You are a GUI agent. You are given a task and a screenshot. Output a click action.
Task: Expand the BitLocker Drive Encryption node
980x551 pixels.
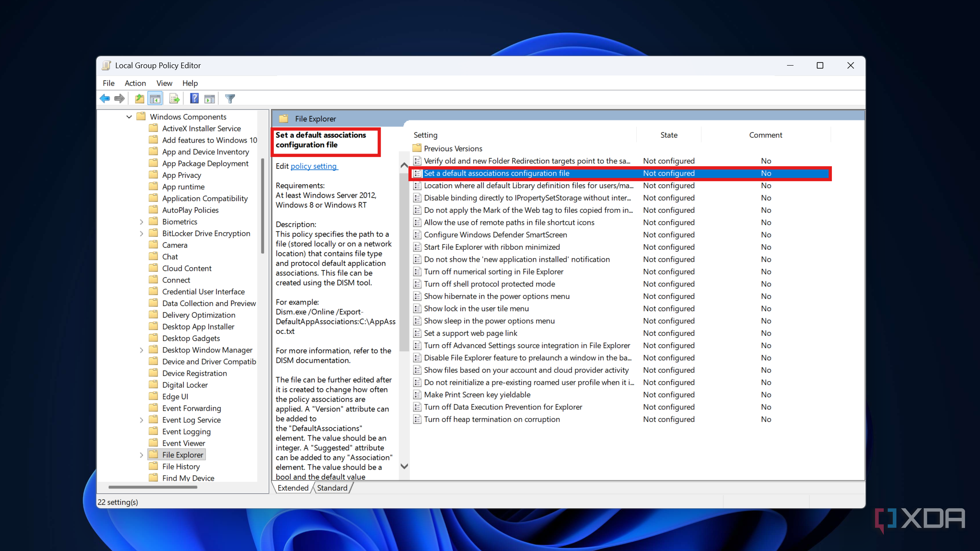tap(141, 233)
